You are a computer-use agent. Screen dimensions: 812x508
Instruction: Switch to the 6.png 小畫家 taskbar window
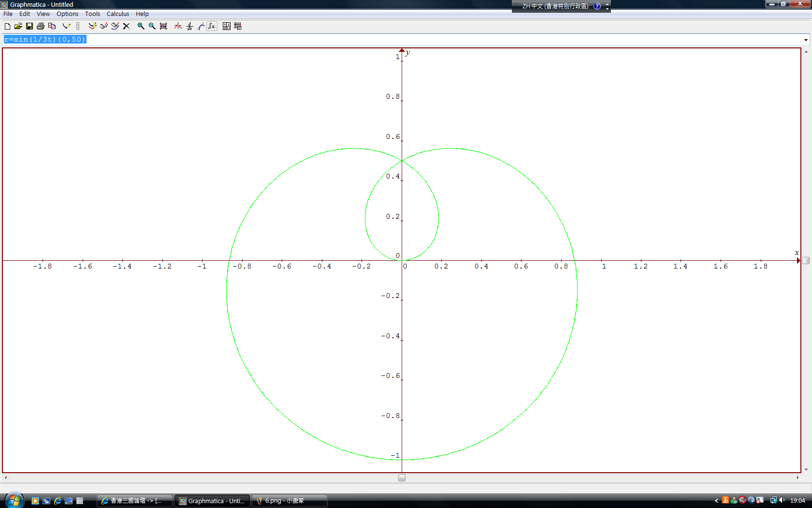[x=290, y=501]
